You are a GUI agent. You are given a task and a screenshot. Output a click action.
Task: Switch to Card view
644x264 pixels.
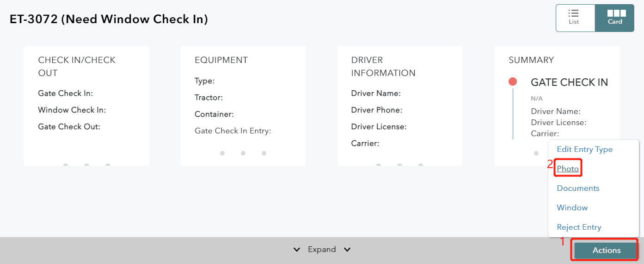614,18
